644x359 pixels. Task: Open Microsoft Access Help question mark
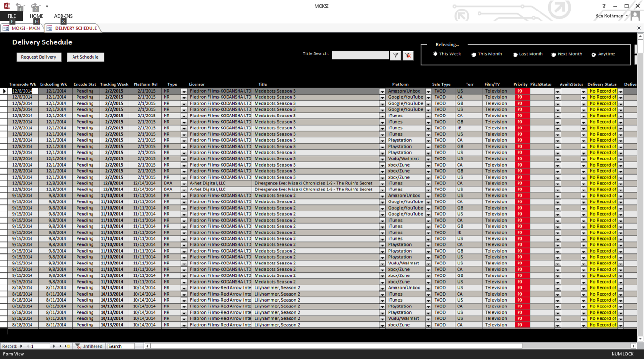click(x=604, y=6)
